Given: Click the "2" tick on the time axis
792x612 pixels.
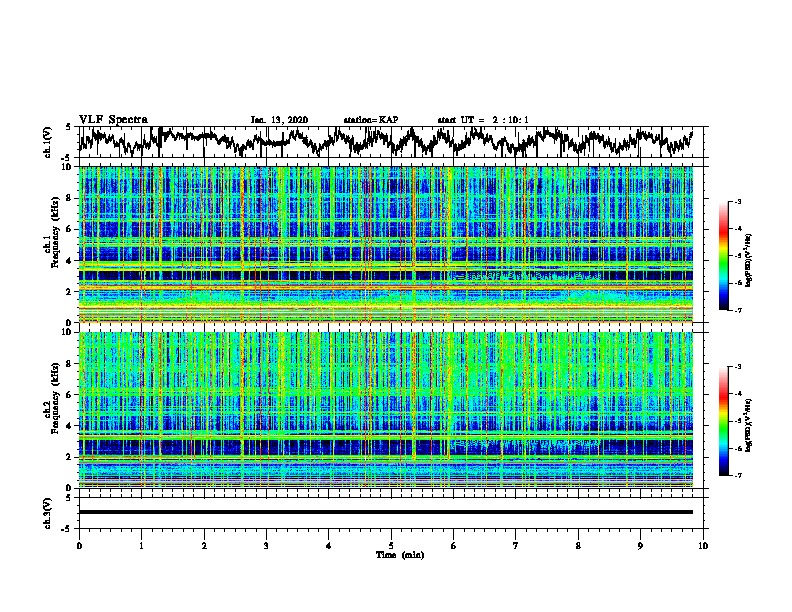Looking at the screenshot, I should (204, 546).
